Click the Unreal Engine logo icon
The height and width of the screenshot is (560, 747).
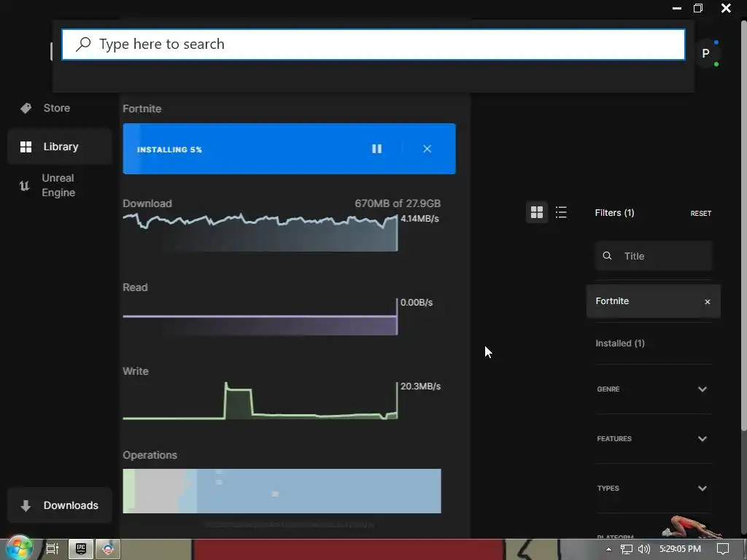[24, 186]
